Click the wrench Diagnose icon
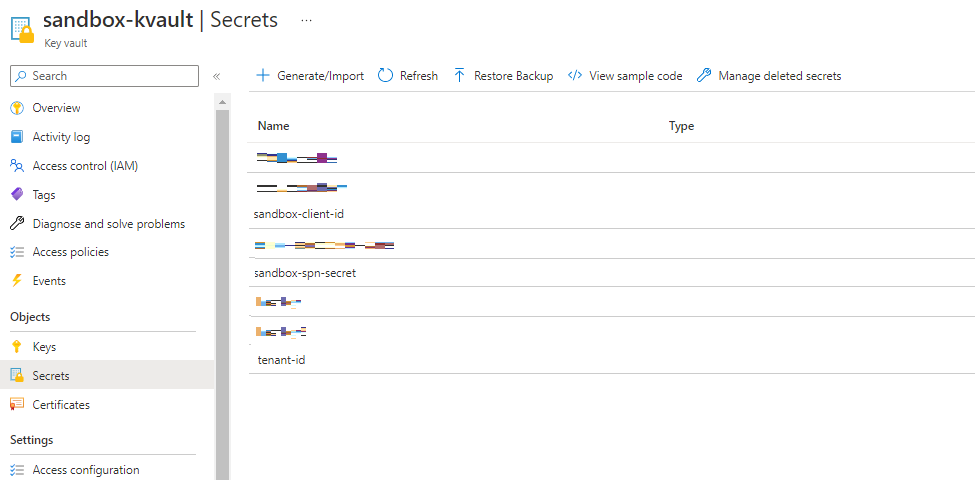This screenshot has width=975, height=480. tap(17, 223)
